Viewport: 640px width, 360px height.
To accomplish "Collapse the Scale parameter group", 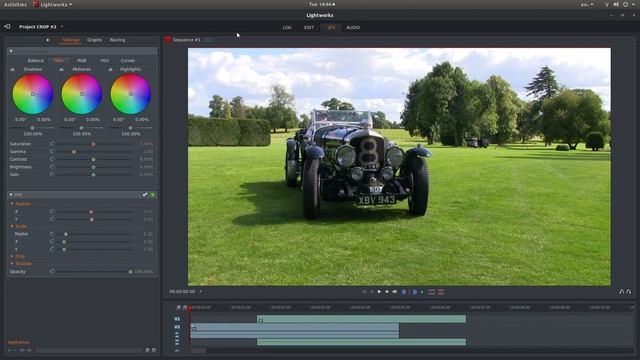I will point(12,226).
